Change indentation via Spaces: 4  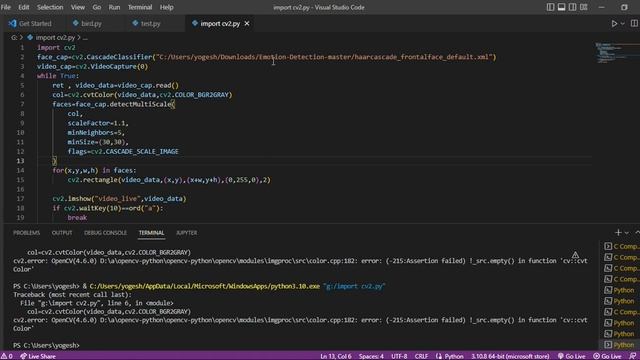pos(371,356)
